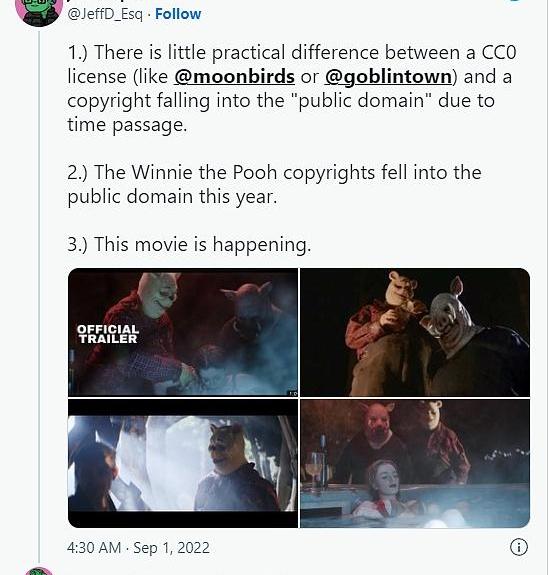Screen dimensions: 549x575
Task: Click the line "This movie is happening."
Action: 189,244
